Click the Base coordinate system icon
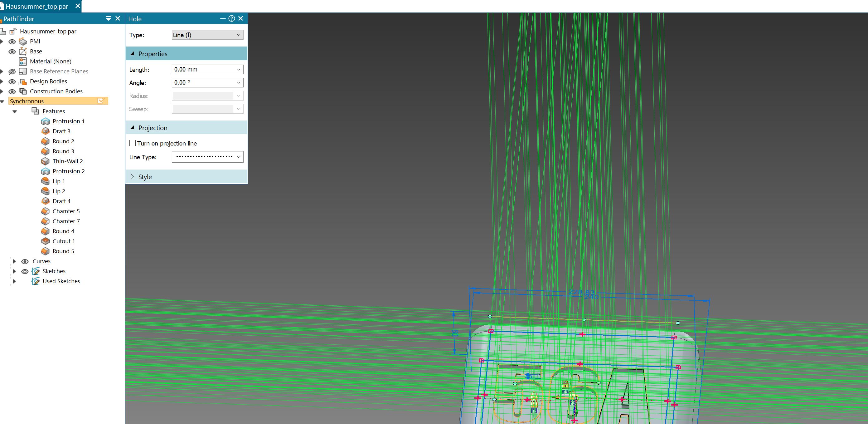This screenshot has width=868, height=424. coord(23,51)
